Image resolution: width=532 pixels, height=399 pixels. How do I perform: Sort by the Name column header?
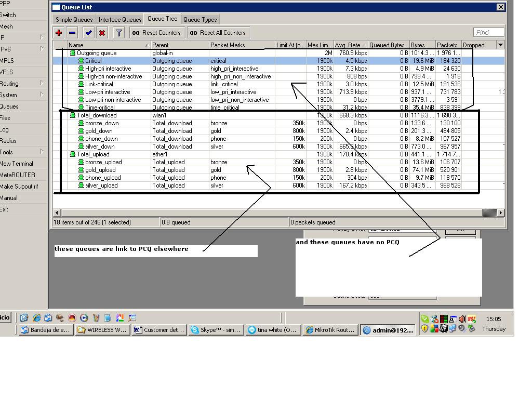pyautogui.click(x=109, y=45)
